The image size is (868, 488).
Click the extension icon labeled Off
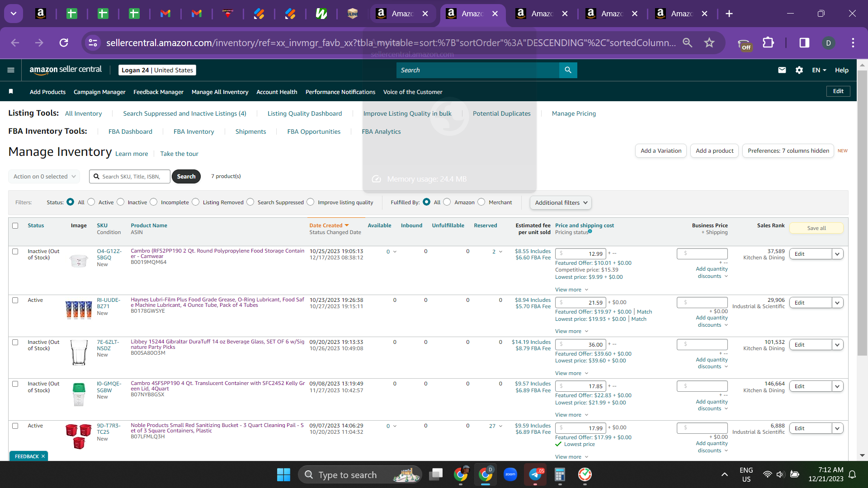click(744, 44)
